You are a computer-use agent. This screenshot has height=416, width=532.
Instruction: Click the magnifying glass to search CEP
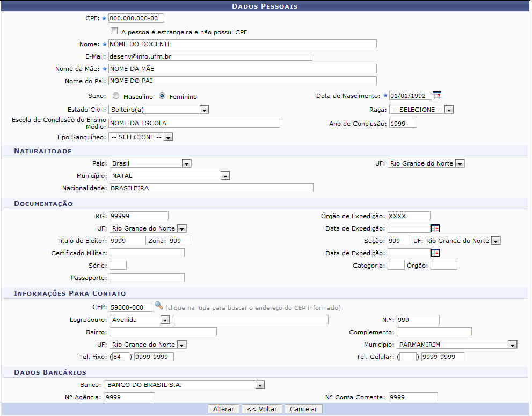click(x=158, y=305)
